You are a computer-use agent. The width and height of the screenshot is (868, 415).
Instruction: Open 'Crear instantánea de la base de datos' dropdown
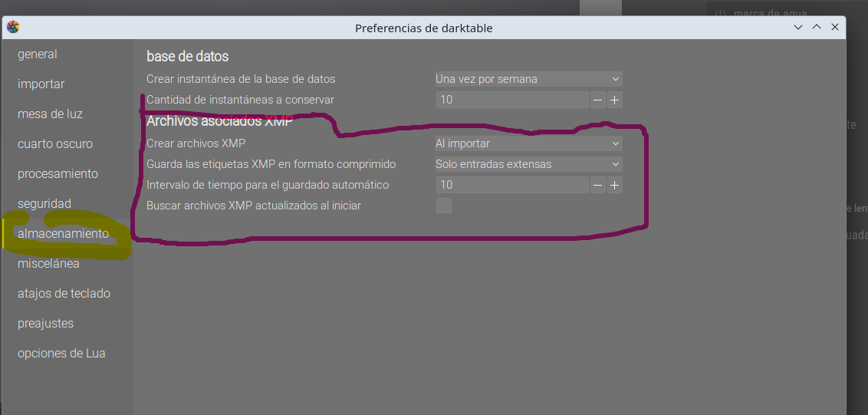pos(528,79)
